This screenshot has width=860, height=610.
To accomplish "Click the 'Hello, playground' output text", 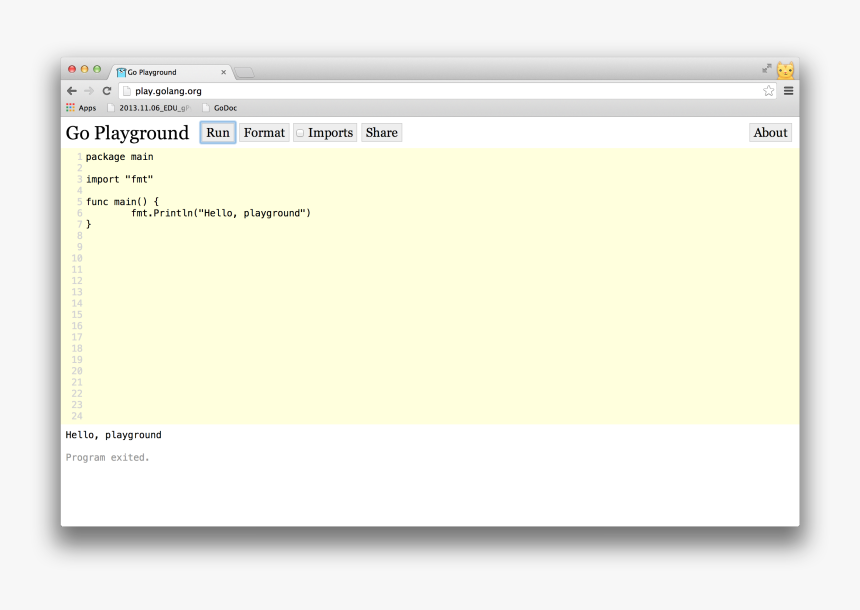I will (114, 435).
